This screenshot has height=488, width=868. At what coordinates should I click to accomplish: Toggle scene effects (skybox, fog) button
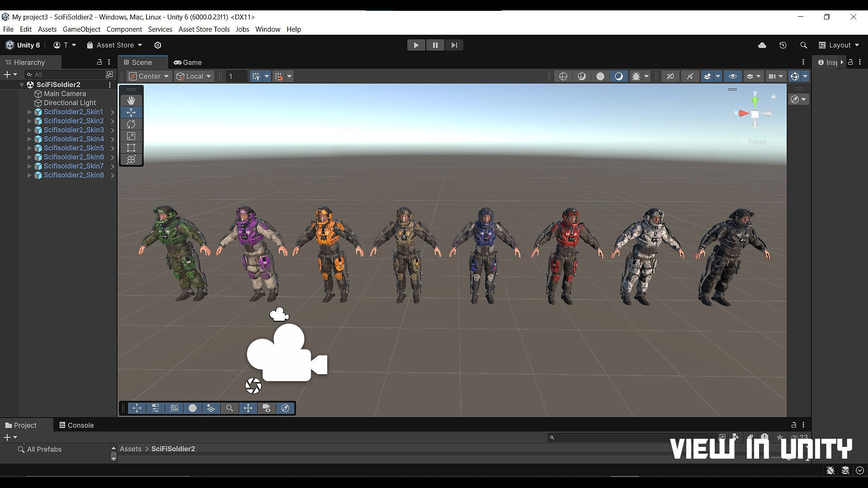708,76
